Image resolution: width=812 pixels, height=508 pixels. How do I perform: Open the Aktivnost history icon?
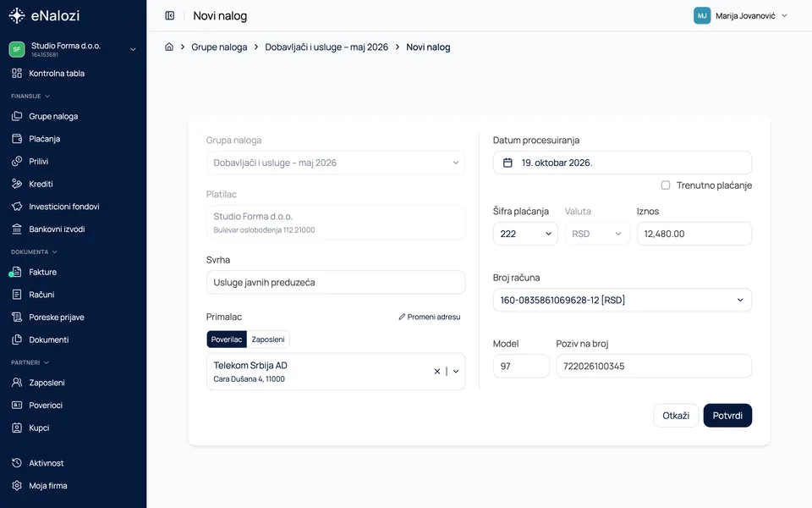click(x=17, y=463)
